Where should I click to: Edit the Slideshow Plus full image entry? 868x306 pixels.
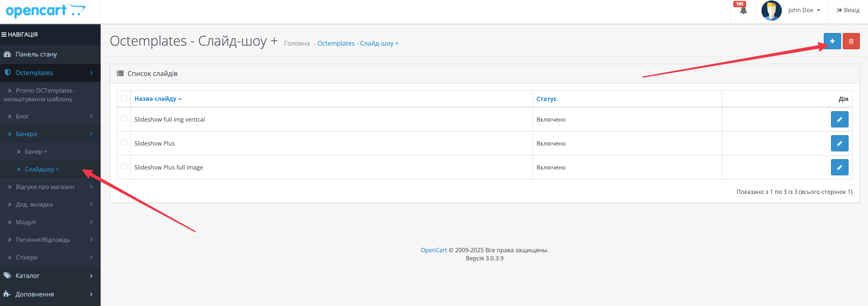pyautogui.click(x=839, y=167)
